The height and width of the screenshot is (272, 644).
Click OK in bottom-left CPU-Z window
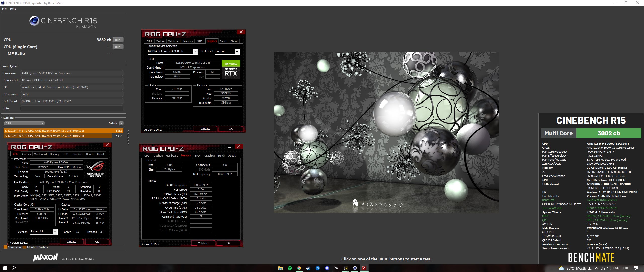[97, 242]
